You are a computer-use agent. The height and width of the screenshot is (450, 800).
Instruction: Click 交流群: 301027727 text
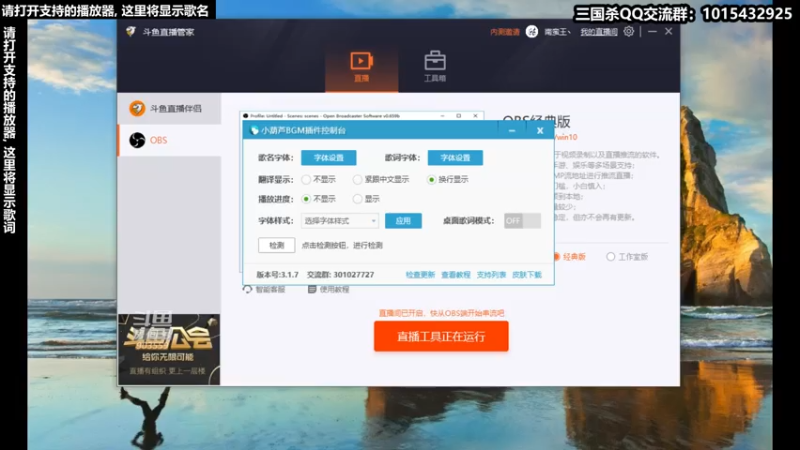click(340, 274)
